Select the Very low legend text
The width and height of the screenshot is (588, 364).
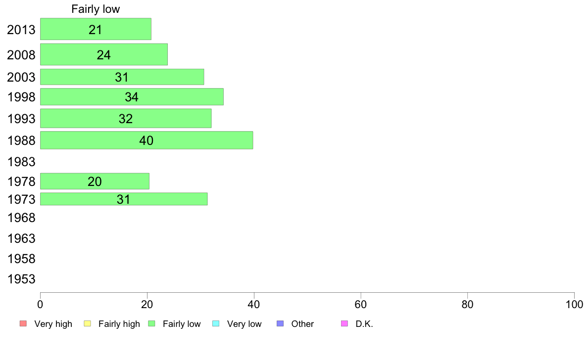pos(244,324)
